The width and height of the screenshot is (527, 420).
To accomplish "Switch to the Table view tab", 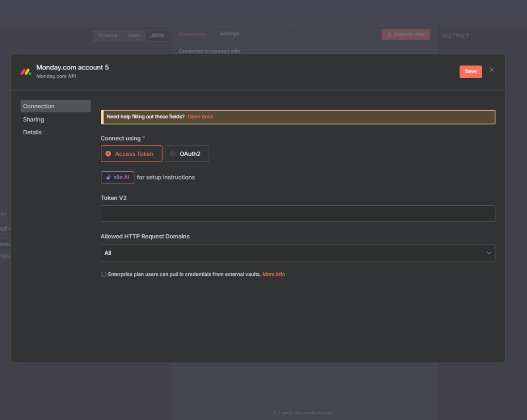I will pos(133,36).
